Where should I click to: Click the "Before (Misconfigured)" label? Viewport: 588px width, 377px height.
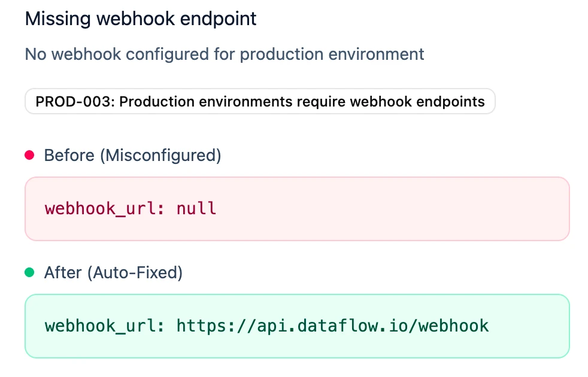pos(132,156)
